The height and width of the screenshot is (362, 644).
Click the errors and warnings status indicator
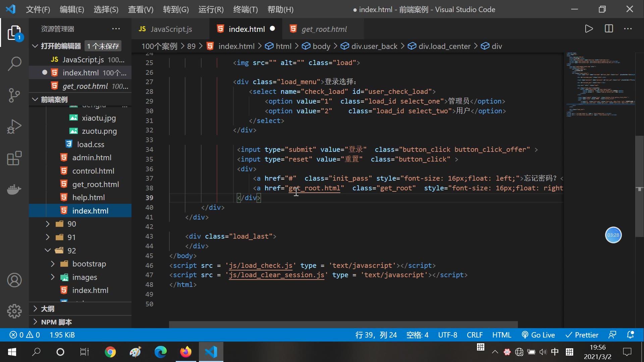click(x=25, y=335)
